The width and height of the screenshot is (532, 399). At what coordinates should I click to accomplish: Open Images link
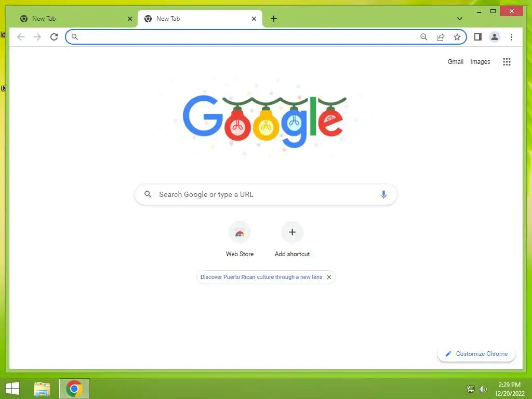(x=480, y=62)
